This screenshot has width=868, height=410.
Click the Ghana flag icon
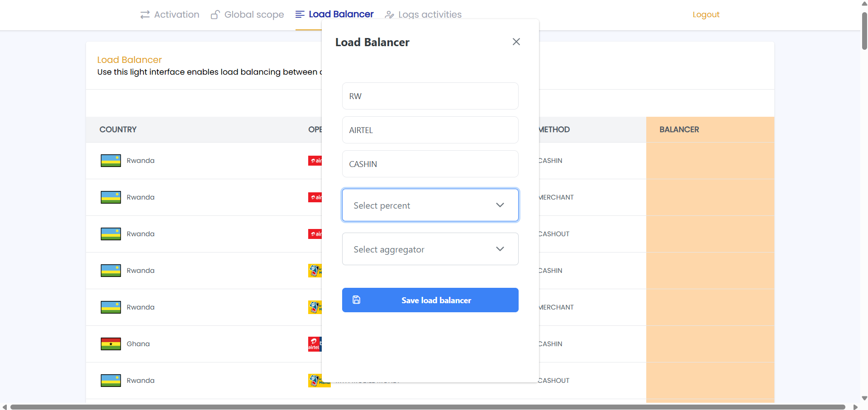110,344
